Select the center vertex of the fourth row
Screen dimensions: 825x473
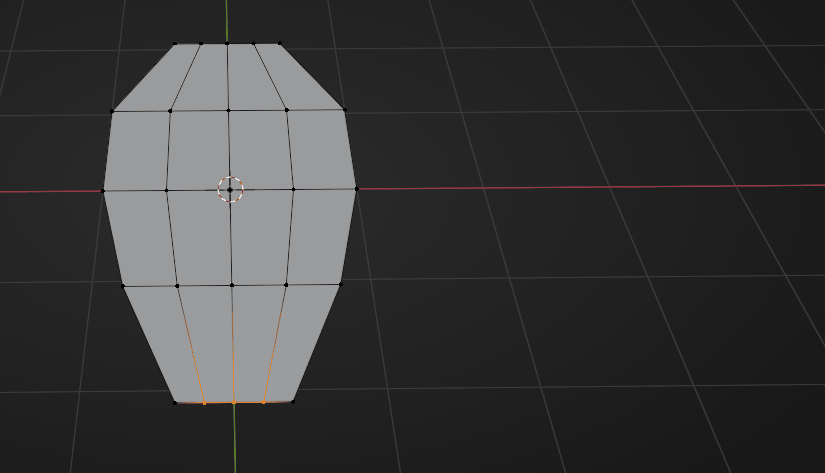pos(232,285)
